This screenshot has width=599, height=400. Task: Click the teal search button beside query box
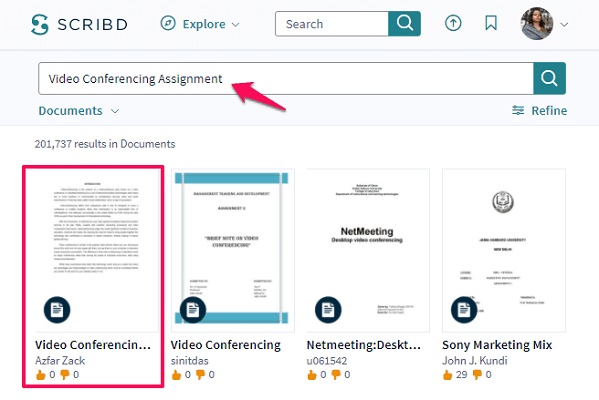pos(549,78)
